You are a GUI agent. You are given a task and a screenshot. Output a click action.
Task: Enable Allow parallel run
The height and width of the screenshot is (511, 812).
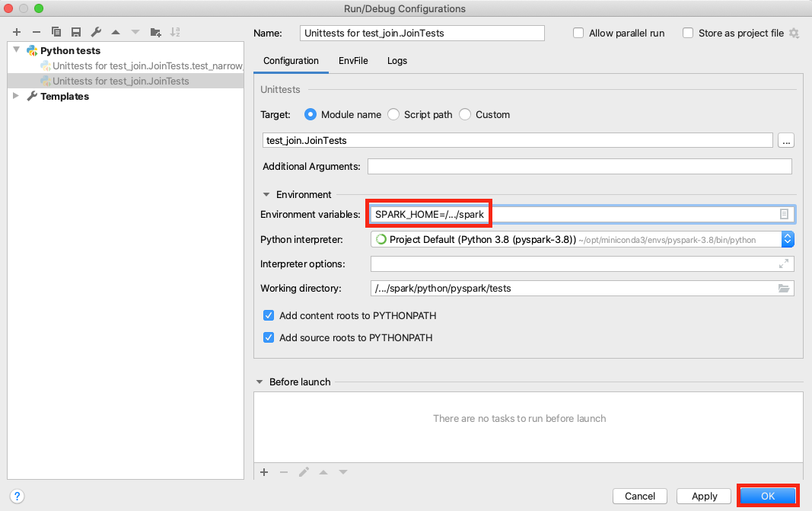click(x=578, y=33)
